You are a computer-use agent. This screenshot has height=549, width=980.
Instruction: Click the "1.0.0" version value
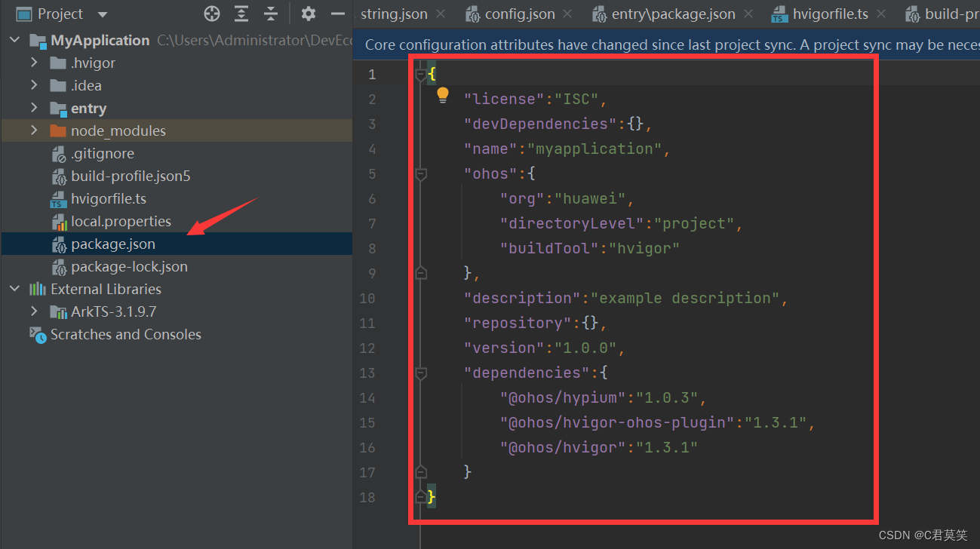pyautogui.click(x=585, y=348)
